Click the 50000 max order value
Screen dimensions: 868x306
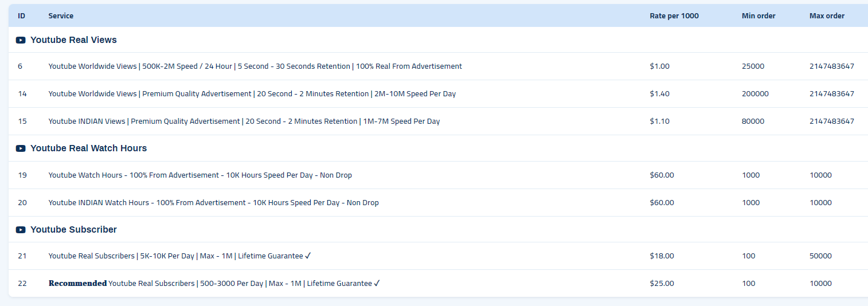(x=820, y=256)
